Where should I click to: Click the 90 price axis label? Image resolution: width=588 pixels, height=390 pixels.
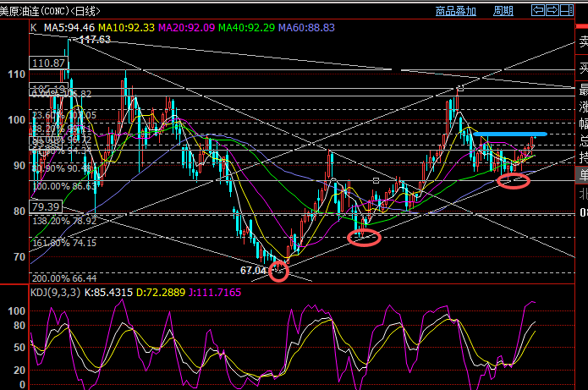[19, 165]
